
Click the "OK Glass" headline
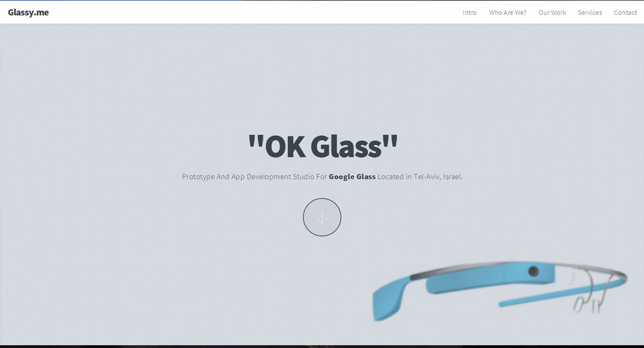322,146
